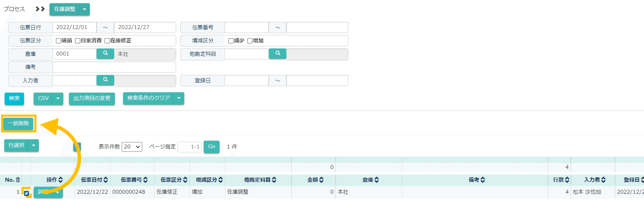This screenshot has width=644, height=210.
Task: Check the 在庫修正 checkbox
Action: [x=107, y=41]
